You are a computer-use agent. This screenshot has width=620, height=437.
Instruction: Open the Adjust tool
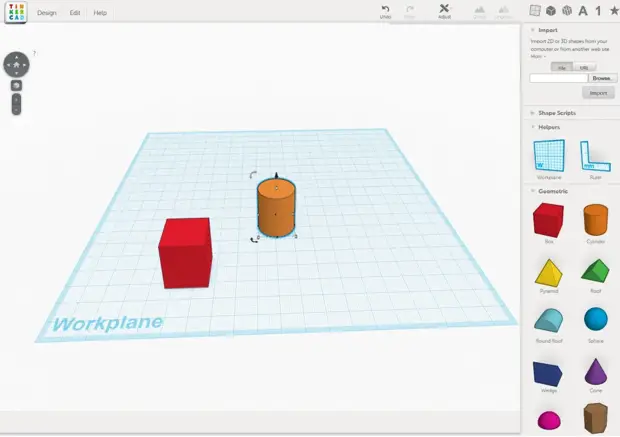[444, 11]
